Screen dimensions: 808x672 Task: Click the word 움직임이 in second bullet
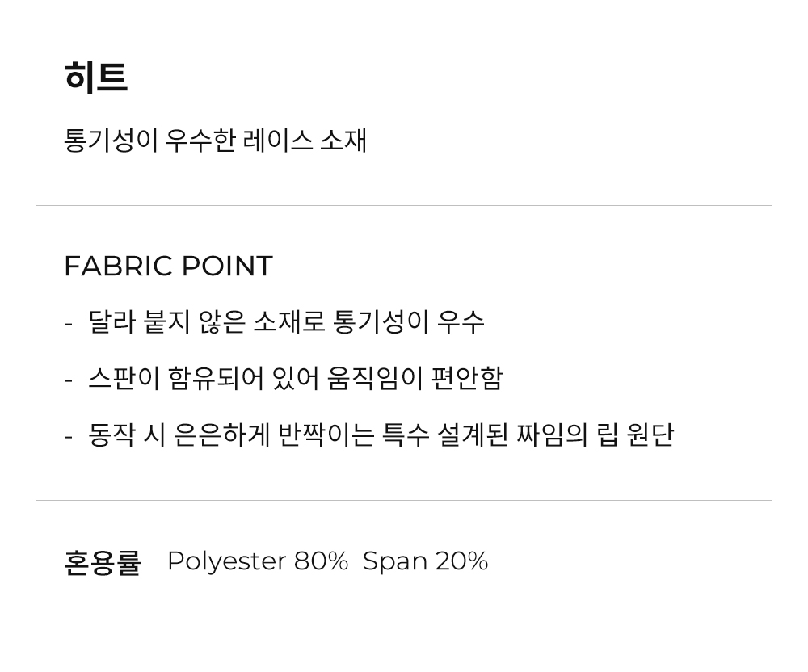coord(376,378)
